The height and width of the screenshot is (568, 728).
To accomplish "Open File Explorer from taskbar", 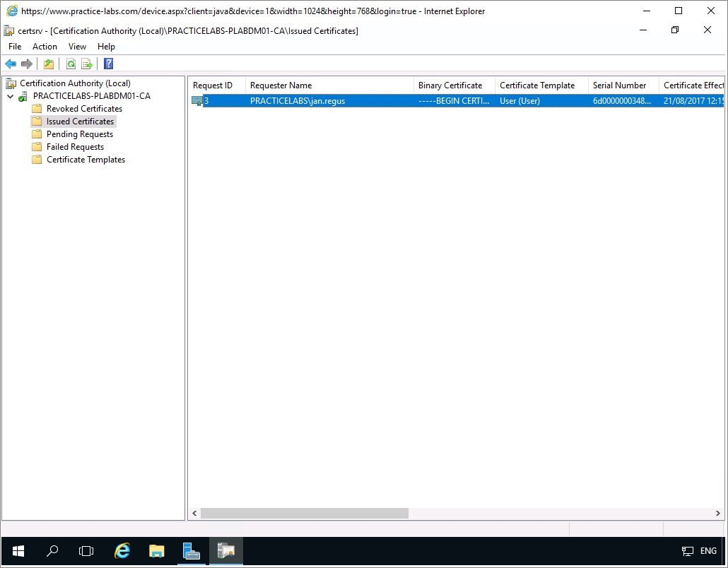I will click(x=156, y=551).
